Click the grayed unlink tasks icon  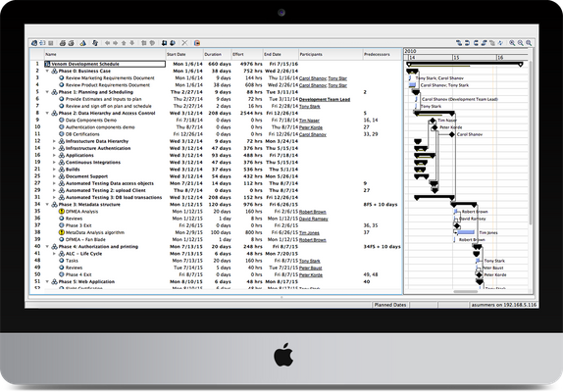(x=492, y=43)
